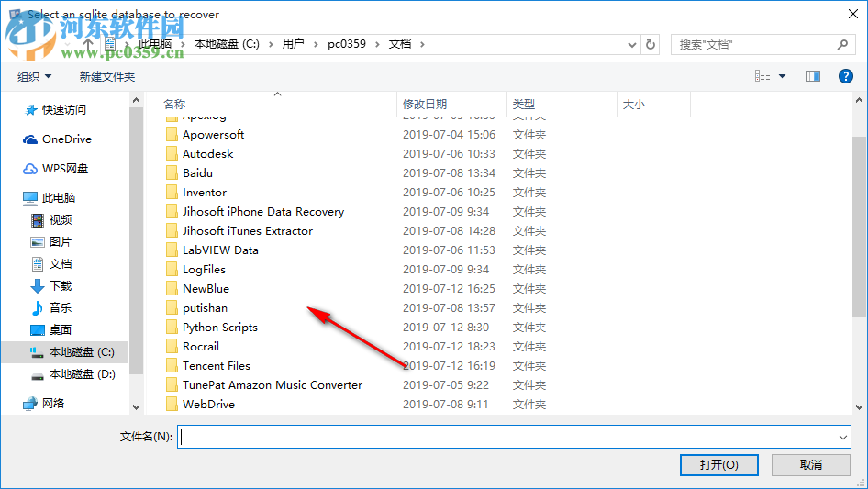Image resolution: width=868 pixels, height=489 pixels.
Task: Click the Autodesk folder icon
Action: click(x=172, y=154)
